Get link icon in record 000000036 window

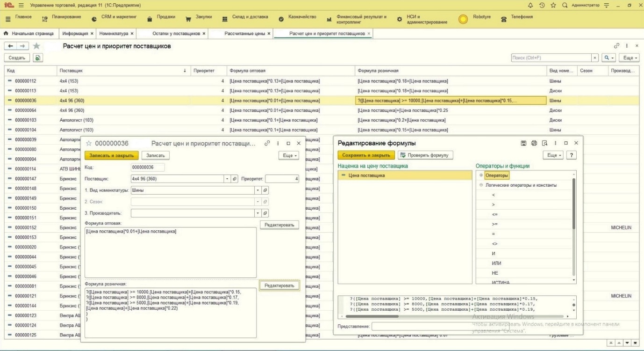pos(267,143)
